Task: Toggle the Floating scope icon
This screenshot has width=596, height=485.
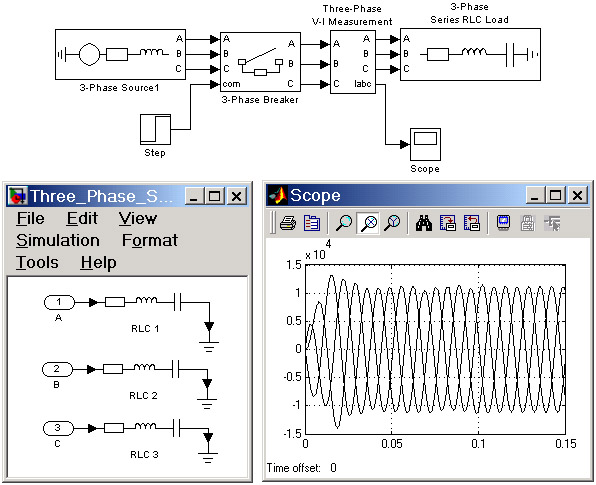Action: [504, 223]
